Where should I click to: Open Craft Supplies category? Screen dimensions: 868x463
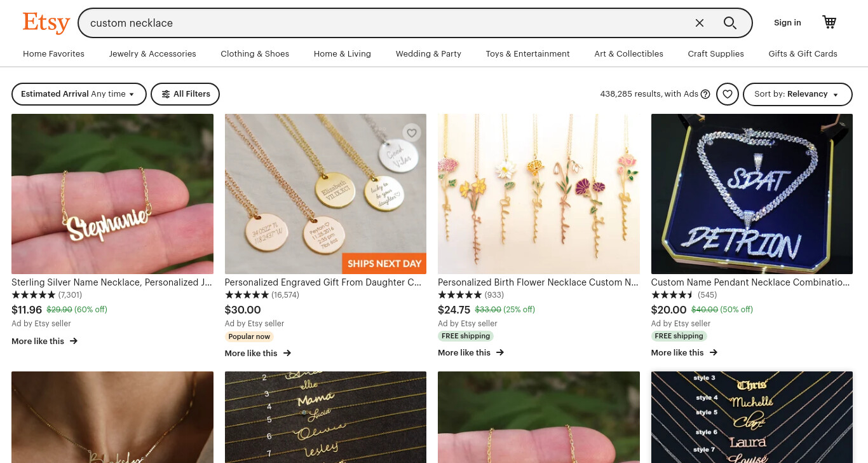coord(715,54)
